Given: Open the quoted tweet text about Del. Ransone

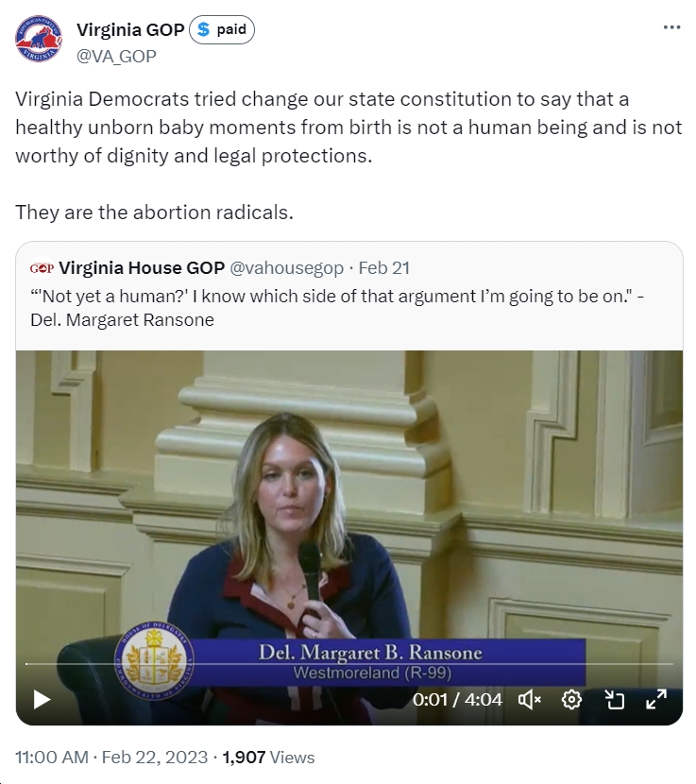Looking at the screenshot, I should point(337,308).
